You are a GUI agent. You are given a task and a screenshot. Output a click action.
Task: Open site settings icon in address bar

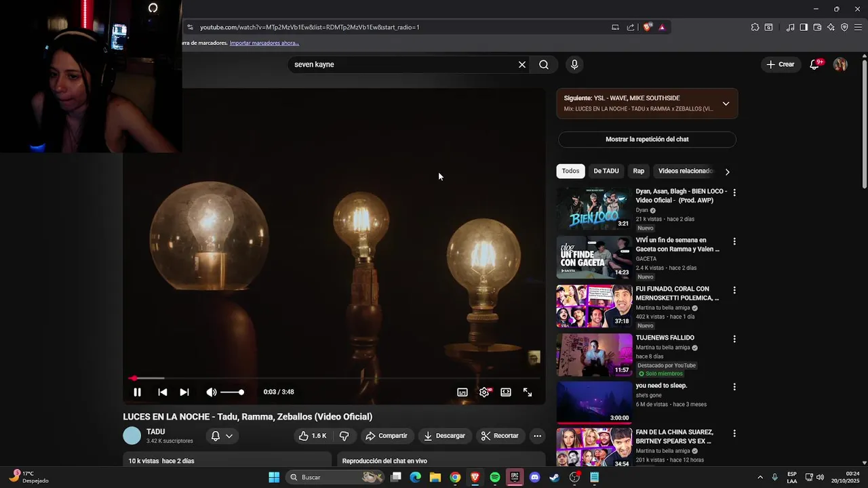[x=190, y=27]
